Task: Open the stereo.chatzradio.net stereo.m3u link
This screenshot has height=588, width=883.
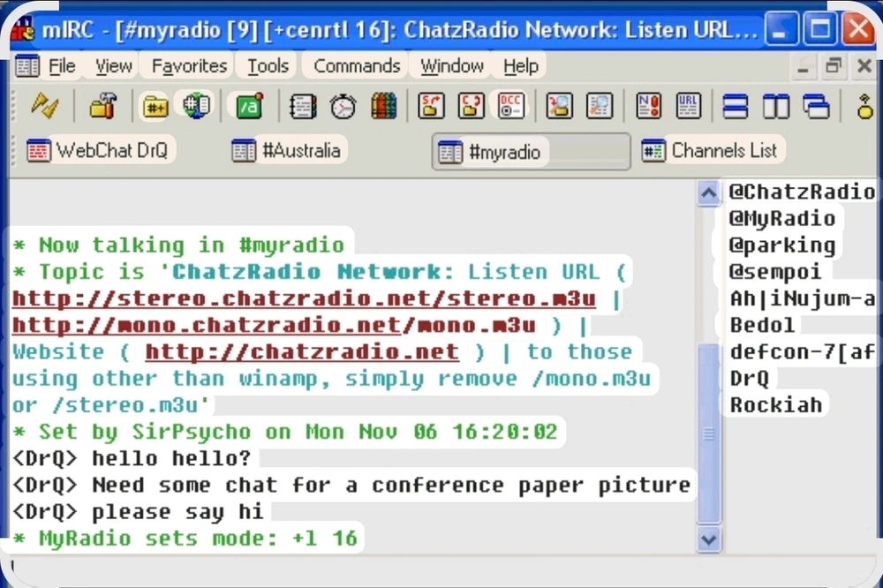Action: [x=304, y=299]
